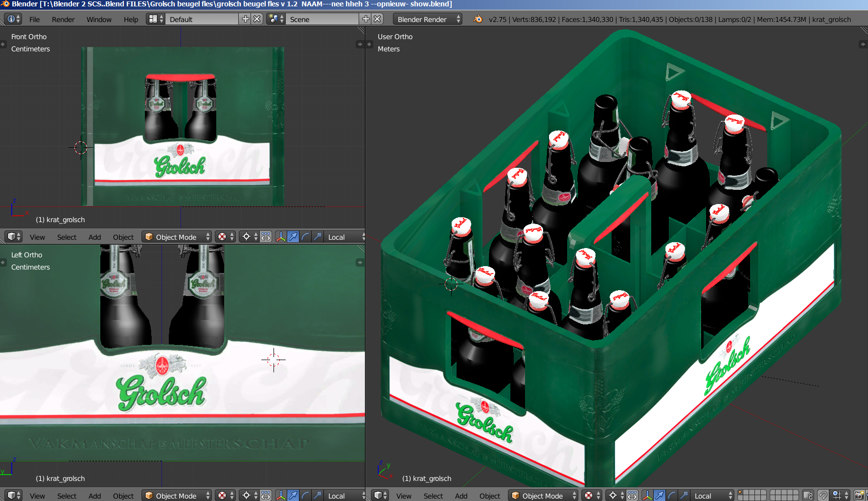Add a new scene with plus button
The height and width of the screenshot is (501, 868).
click(x=365, y=19)
